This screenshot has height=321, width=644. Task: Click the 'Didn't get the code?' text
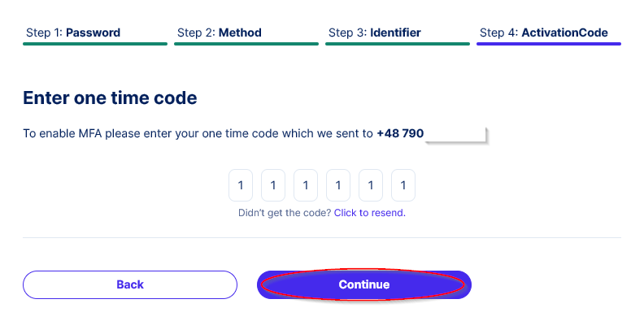[285, 213]
